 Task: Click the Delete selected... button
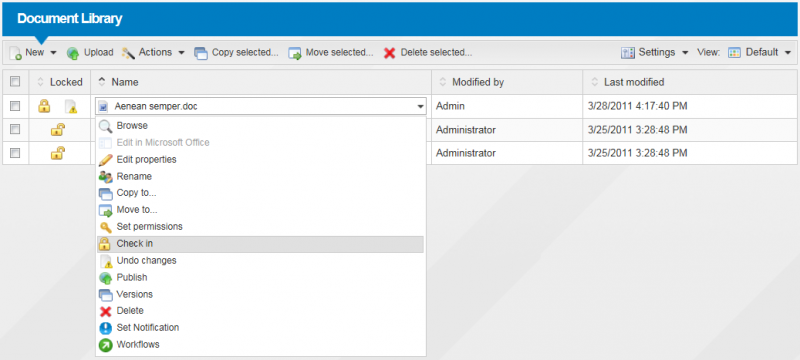click(428, 53)
